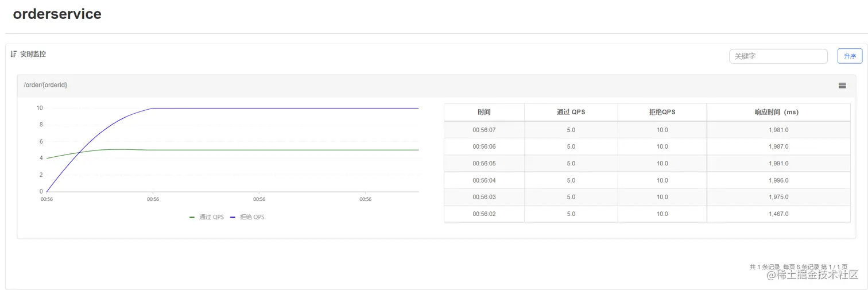The image size is (868, 290).
Task: Click the 升序 sort button
Action: [850, 56]
